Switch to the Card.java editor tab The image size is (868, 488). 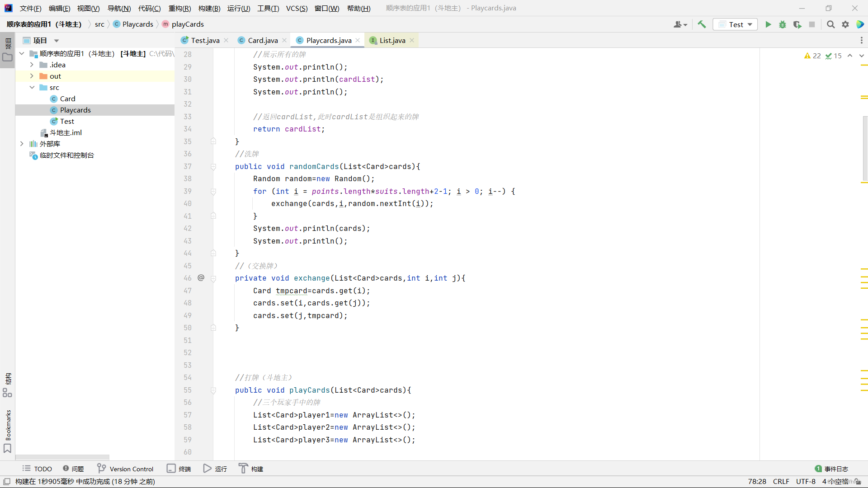point(262,40)
